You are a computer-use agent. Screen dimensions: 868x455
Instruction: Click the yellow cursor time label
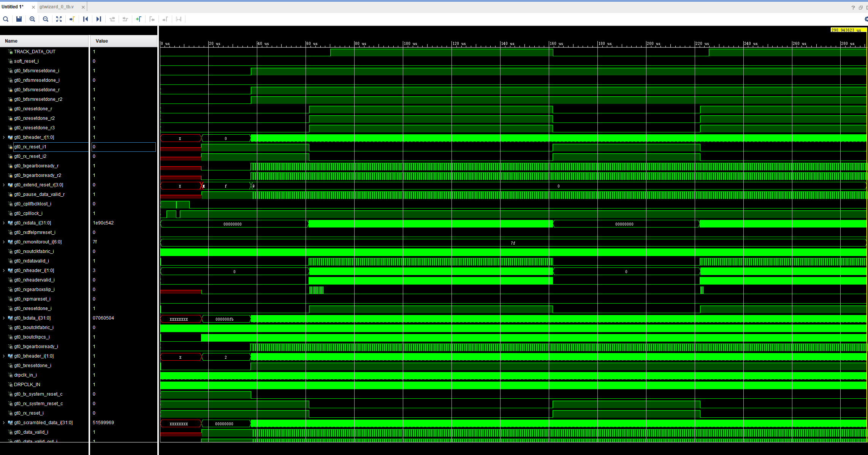pyautogui.click(x=846, y=30)
